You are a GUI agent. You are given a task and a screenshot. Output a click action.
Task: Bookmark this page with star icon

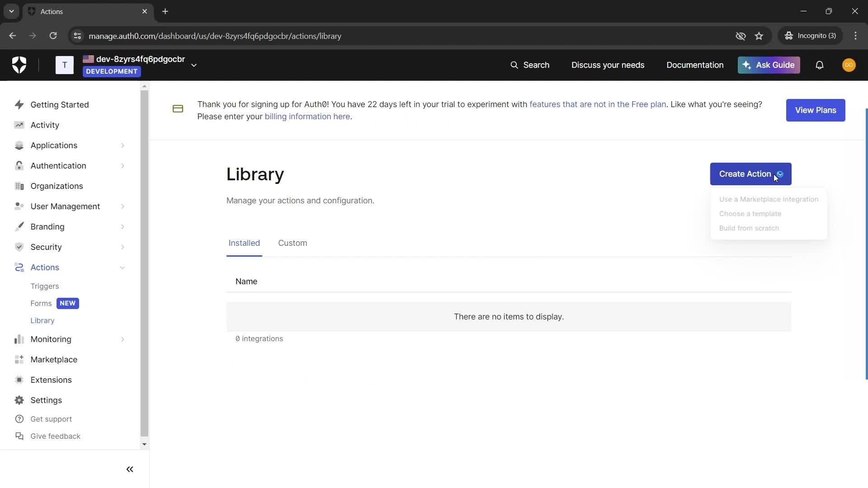[x=759, y=36]
